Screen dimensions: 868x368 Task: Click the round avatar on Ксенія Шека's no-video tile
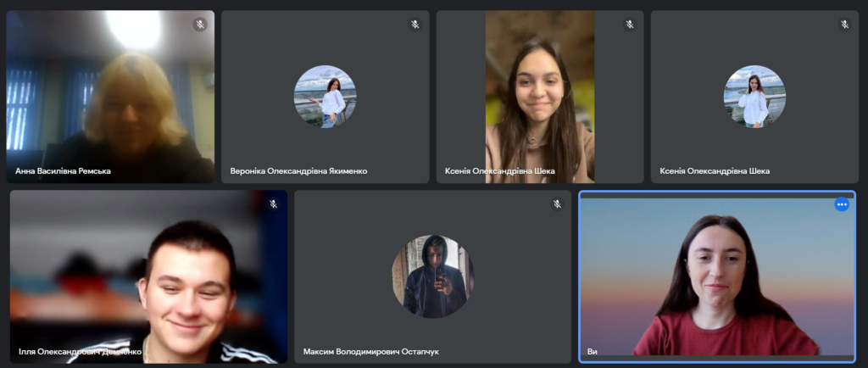pos(754,96)
